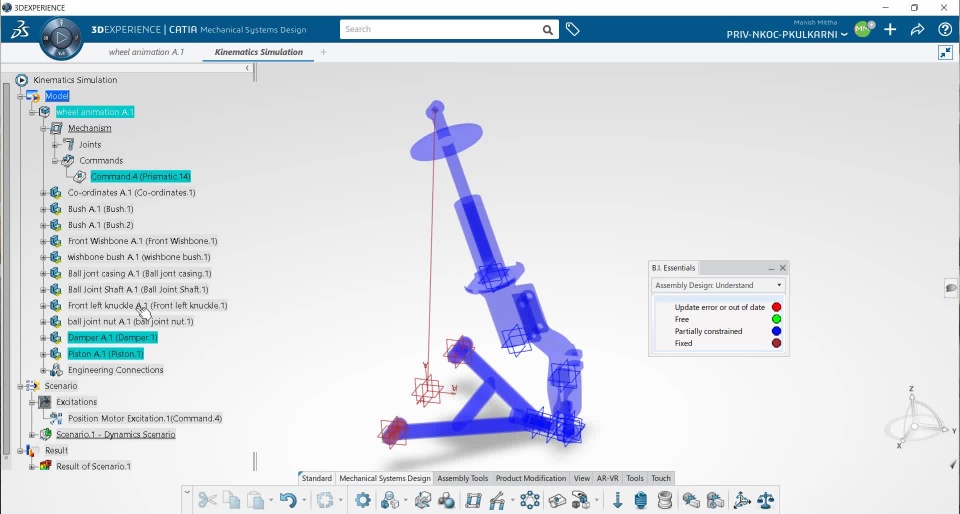Click the Update refresh icon
960x514 pixels.
(x=324, y=499)
